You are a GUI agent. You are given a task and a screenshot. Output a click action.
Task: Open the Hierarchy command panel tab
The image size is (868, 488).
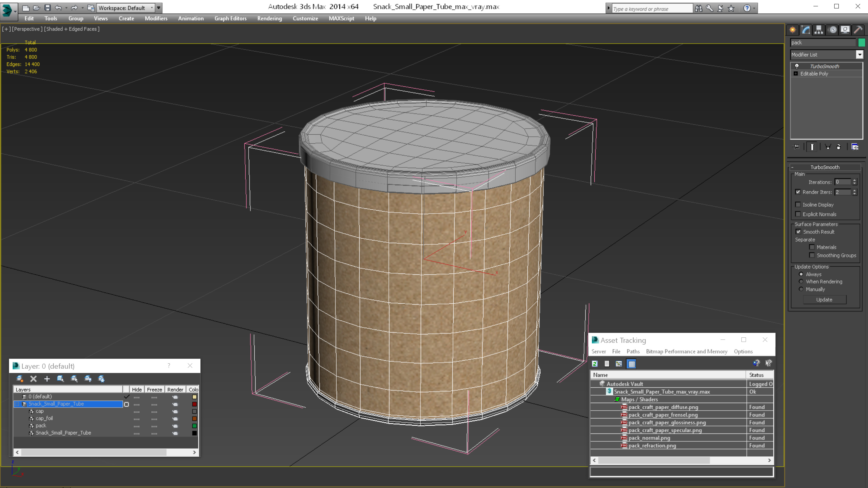point(819,30)
